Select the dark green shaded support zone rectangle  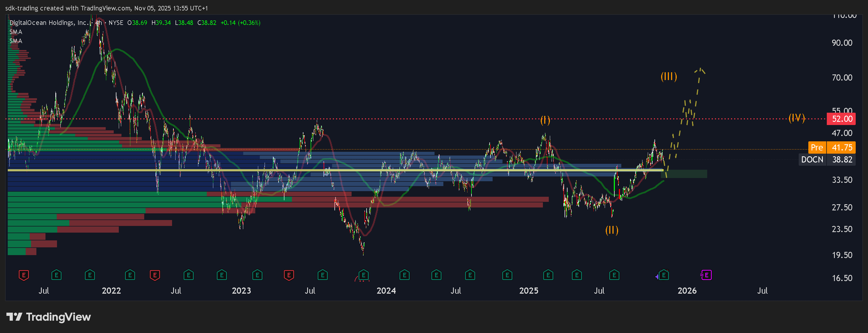pos(684,174)
